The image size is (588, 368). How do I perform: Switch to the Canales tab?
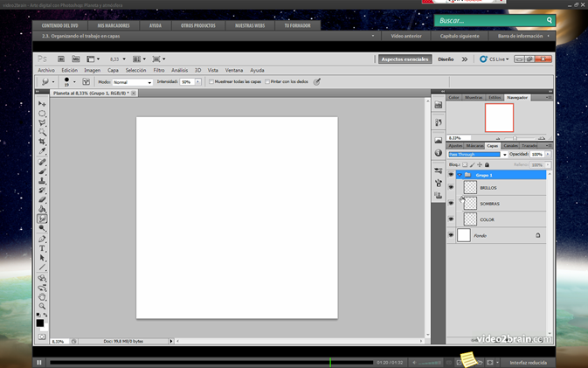point(510,146)
